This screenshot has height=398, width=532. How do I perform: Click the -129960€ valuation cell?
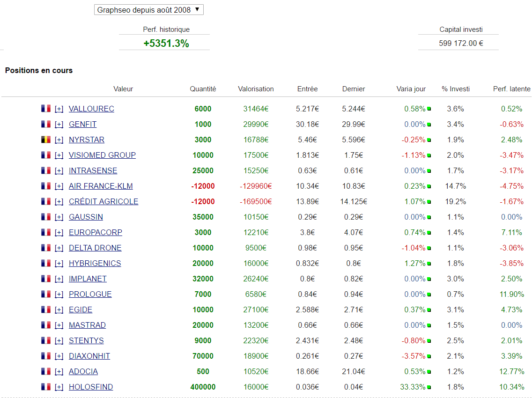[x=256, y=186]
